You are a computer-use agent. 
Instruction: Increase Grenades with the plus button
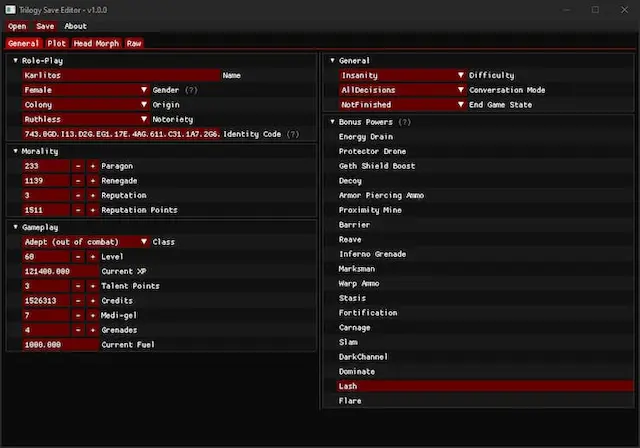pyautogui.click(x=93, y=330)
